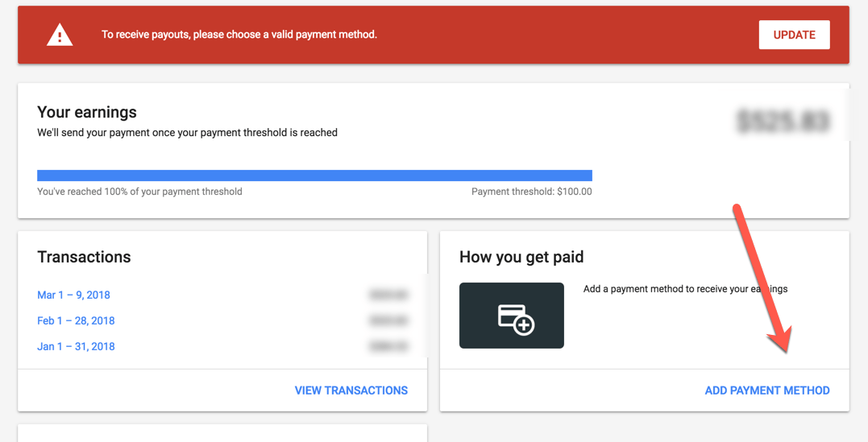Click the UPDATE button in the alert banner
The image size is (868, 442).
794,35
